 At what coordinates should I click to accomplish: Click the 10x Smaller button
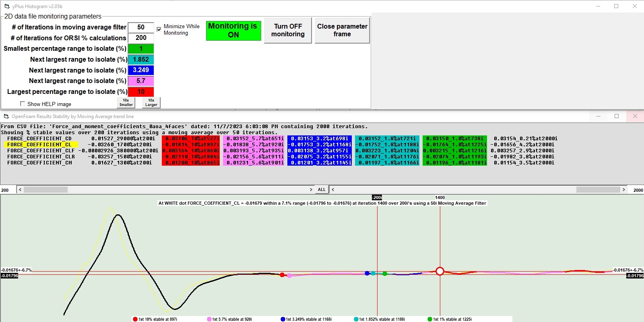[126, 103]
